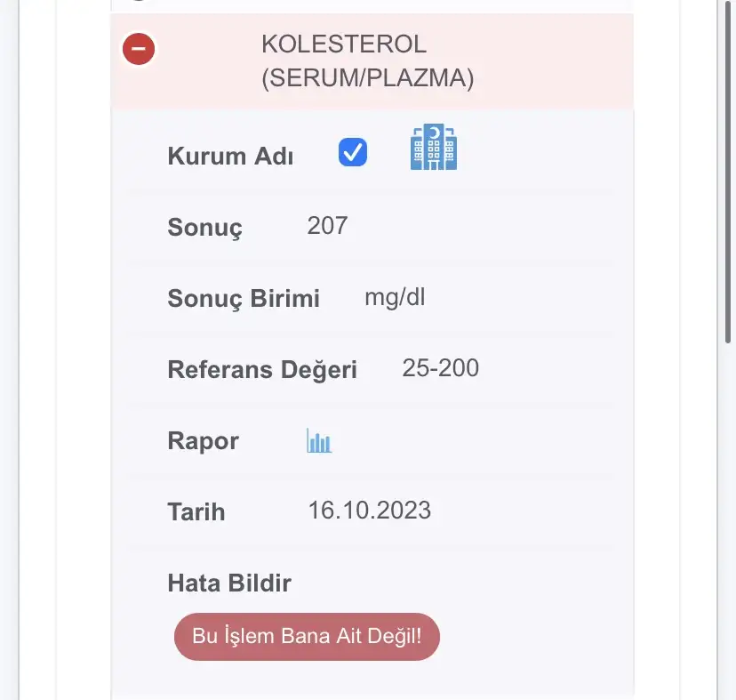
Task: Click the Rapor label
Action: point(204,441)
